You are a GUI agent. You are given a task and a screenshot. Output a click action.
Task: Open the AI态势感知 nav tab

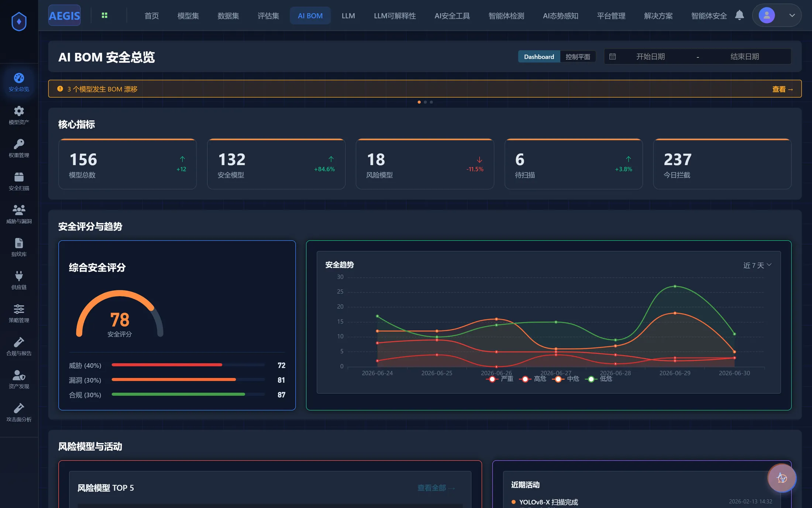click(560, 16)
